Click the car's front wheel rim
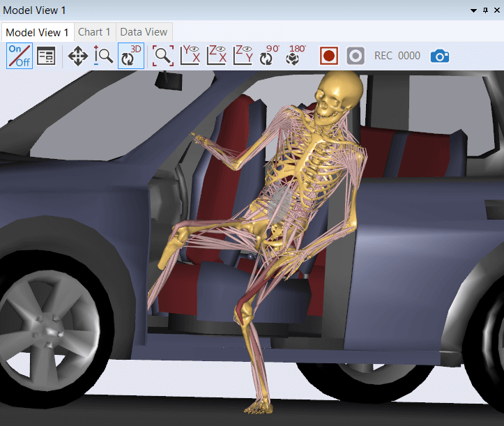The width and height of the screenshot is (504, 426). pyautogui.click(x=49, y=330)
